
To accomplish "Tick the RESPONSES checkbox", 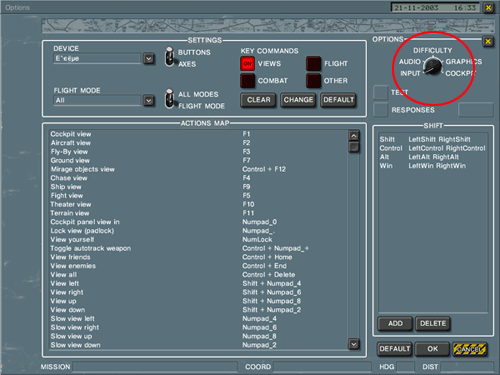I will tap(380, 110).
